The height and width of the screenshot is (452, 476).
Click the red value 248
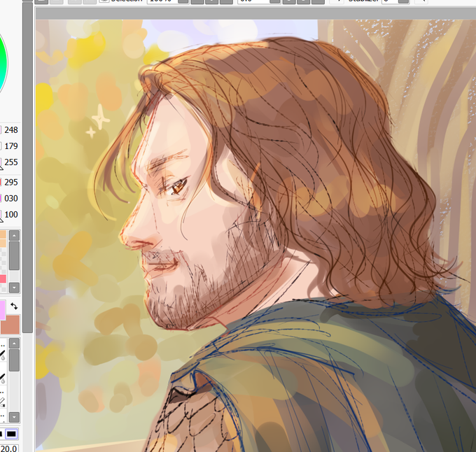click(x=11, y=130)
